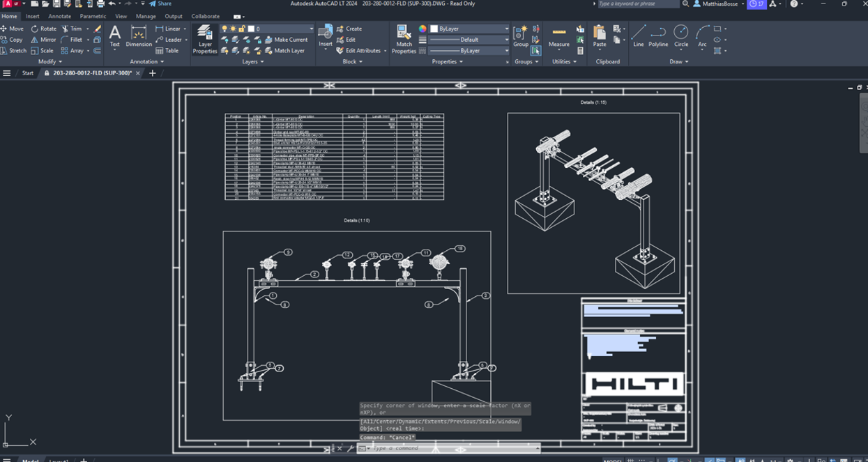
Task: Select the Circle draw tool
Action: coord(681,37)
